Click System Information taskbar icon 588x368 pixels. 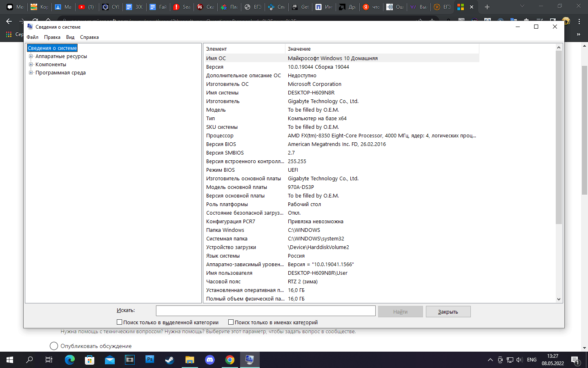(249, 360)
